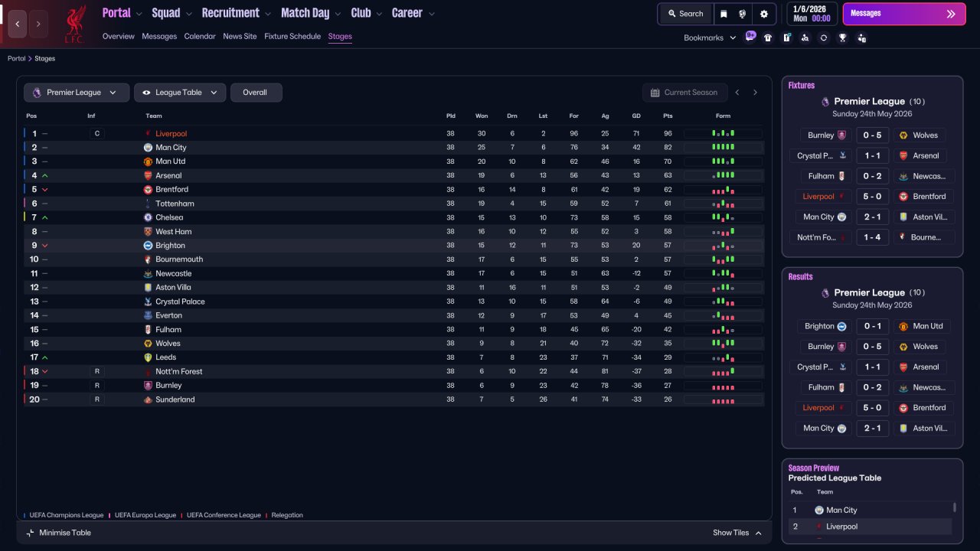980x551 pixels.
Task: Open Brighton 0 - 1 Man Utd result score
Action: (872, 326)
